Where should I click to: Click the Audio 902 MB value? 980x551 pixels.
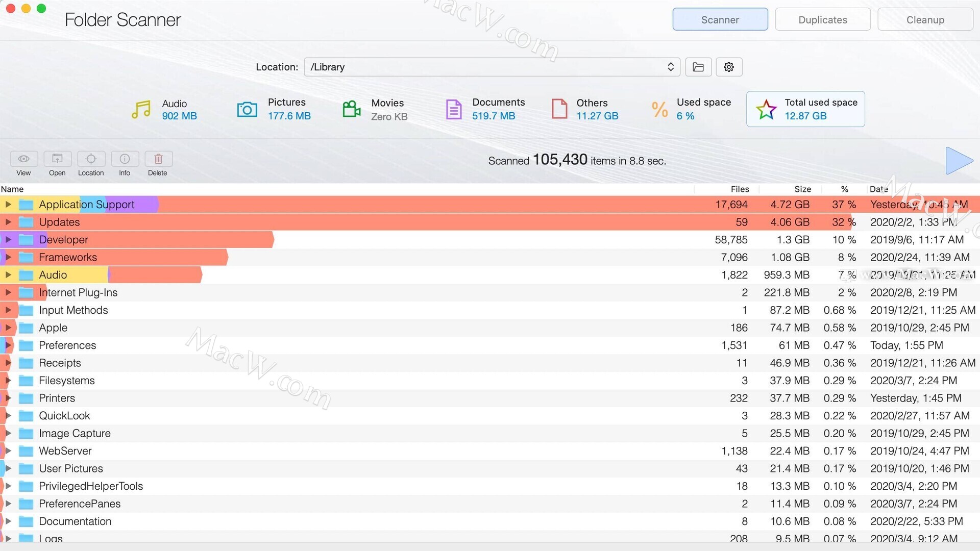click(179, 116)
